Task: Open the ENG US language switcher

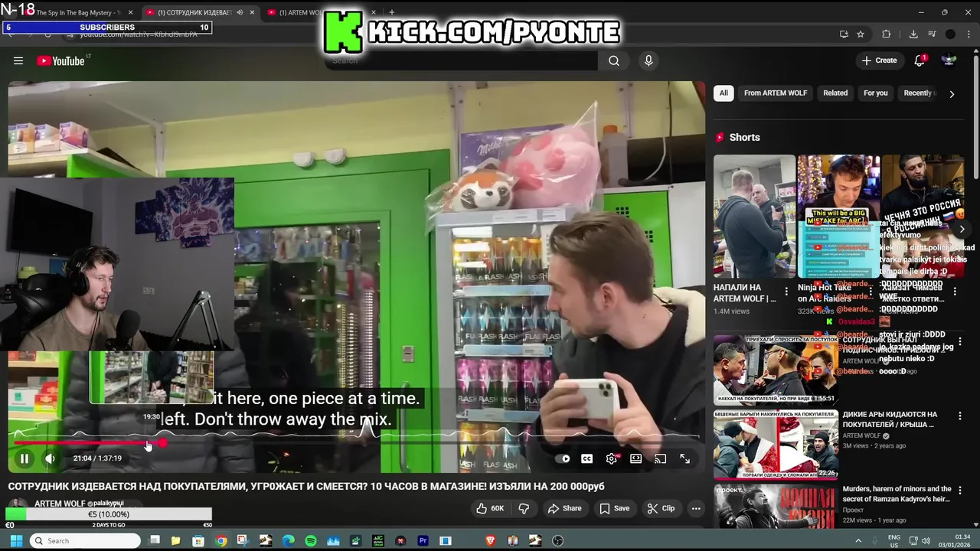Action: tap(893, 540)
